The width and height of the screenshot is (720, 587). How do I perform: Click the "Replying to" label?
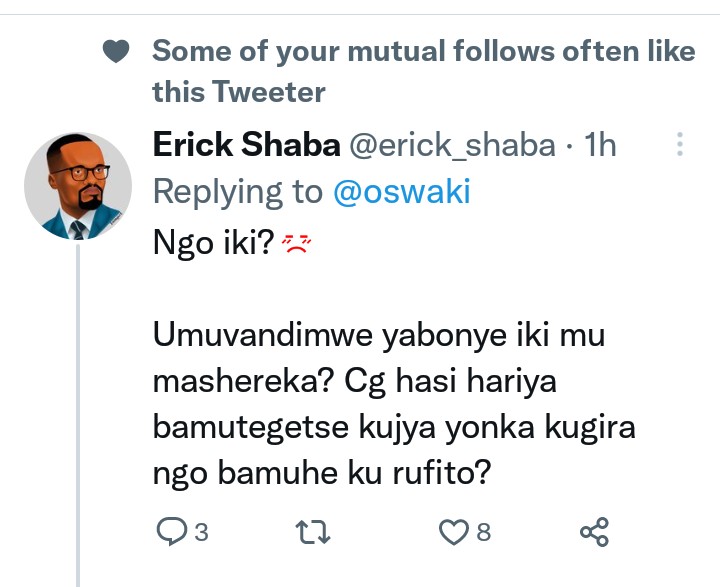pyautogui.click(x=238, y=192)
